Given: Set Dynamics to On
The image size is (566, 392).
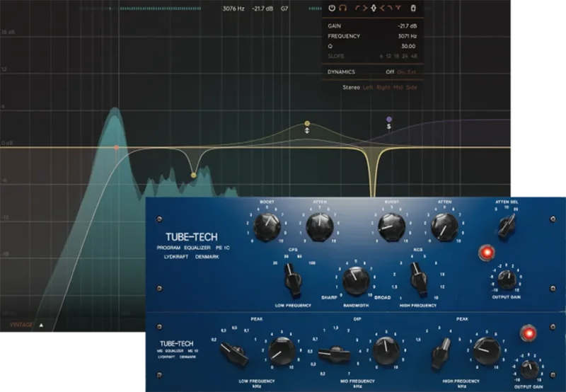Looking at the screenshot, I should (401, 72).
